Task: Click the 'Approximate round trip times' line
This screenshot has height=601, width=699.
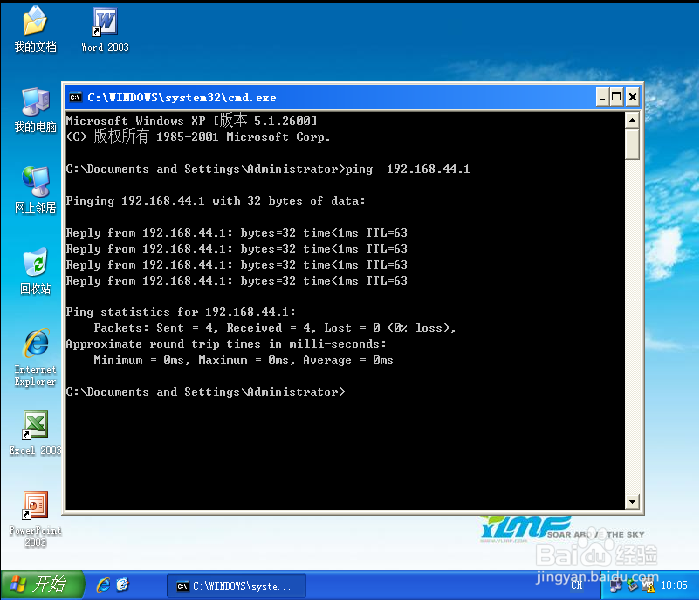Action: [226, 344]
